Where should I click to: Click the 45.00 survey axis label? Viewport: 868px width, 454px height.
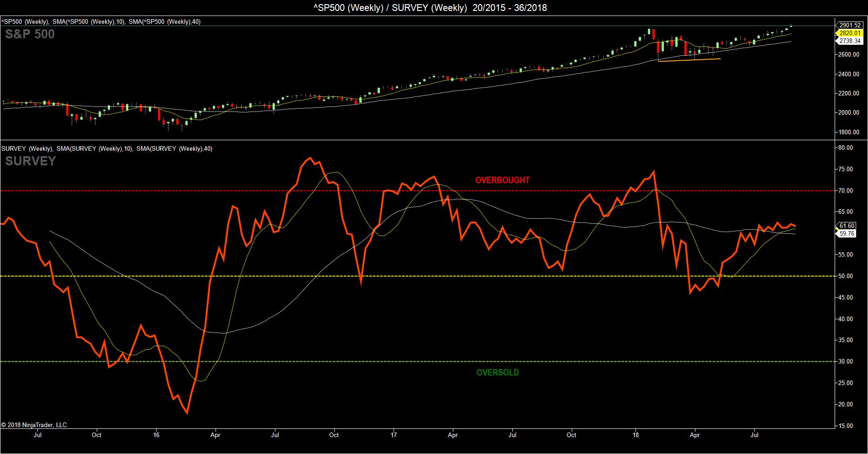point(846,298)
